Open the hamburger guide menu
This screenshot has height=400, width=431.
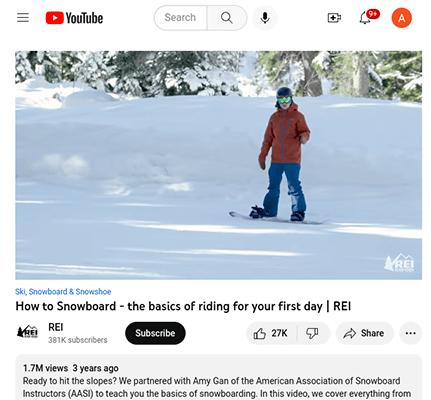click(x=23, y=17)
